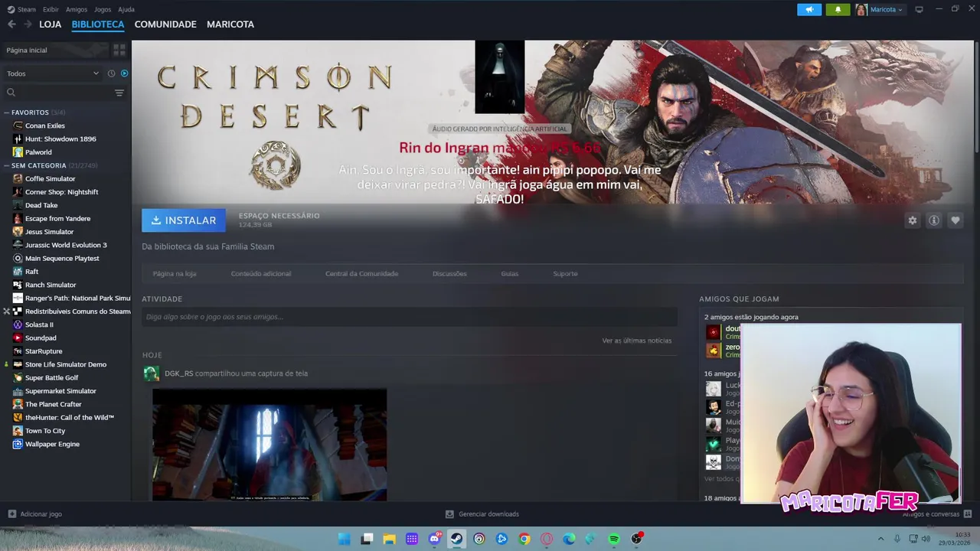Toggle the ready-to-play filter icon

tap(124, 73)
